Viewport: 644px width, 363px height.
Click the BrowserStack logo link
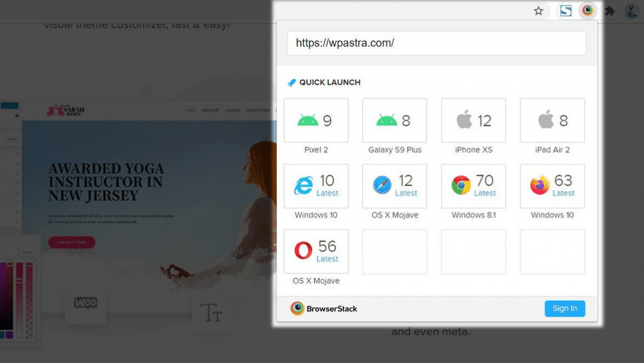[x=324, y=309]
